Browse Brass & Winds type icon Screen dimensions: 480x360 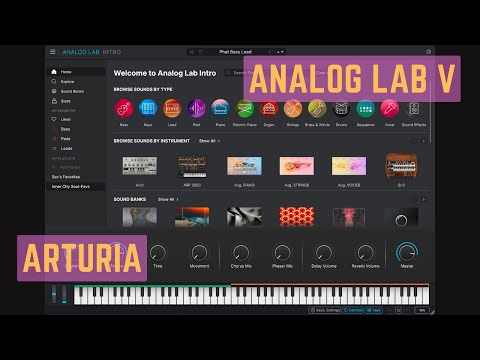317,109
